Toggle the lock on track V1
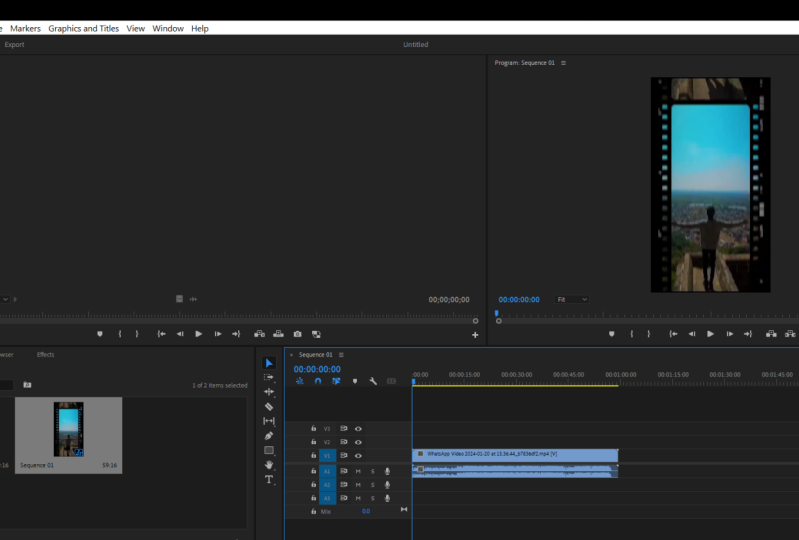The width and height of the screenshot is (799, 540). 313,455
